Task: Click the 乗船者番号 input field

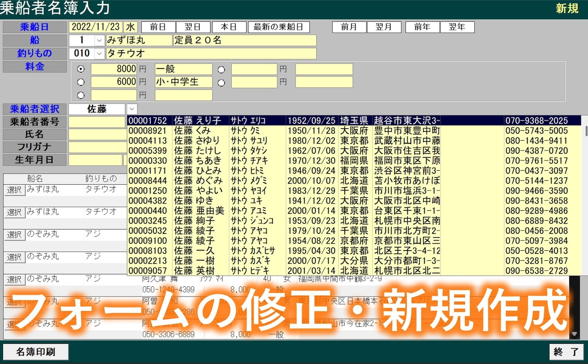Action: (x=97, y=122)
